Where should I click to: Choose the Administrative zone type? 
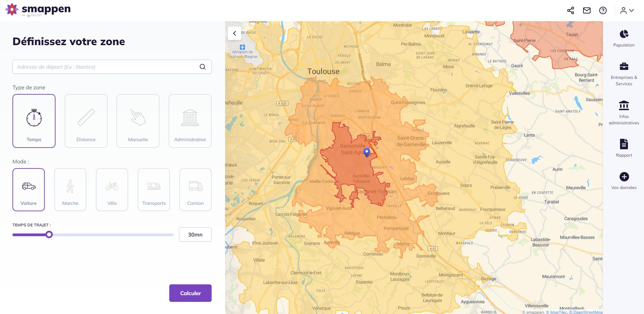coord(190,121)
